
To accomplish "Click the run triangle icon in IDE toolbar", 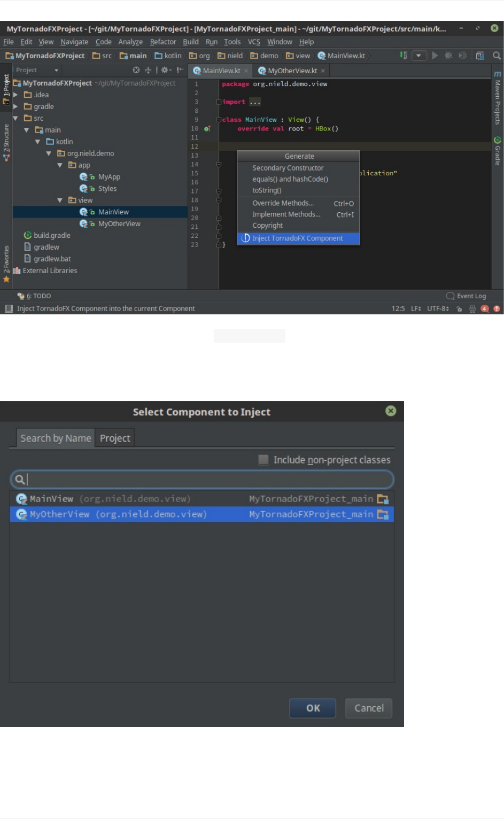I will [435, 56].
